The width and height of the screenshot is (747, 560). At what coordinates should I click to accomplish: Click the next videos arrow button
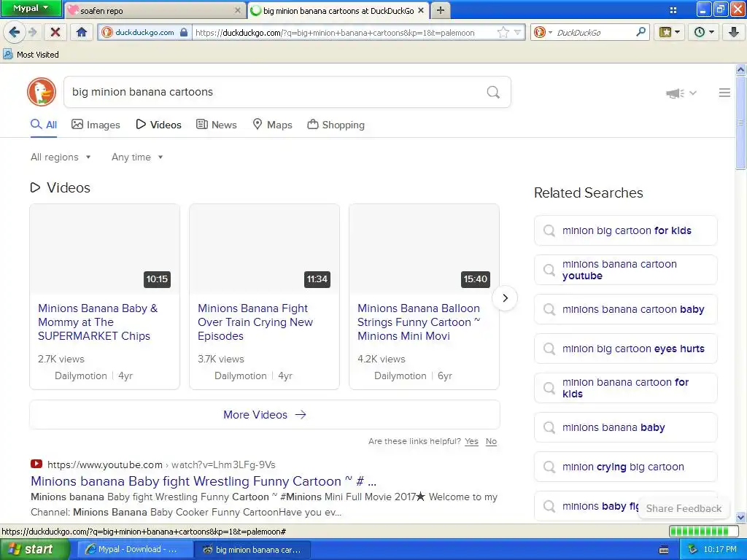pos(505,298)
